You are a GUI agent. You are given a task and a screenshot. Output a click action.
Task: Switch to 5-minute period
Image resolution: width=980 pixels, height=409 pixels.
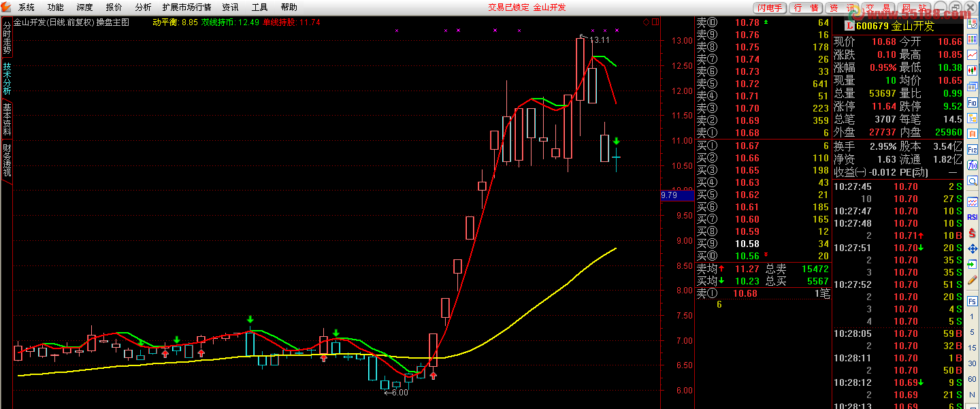coord(972,332)
